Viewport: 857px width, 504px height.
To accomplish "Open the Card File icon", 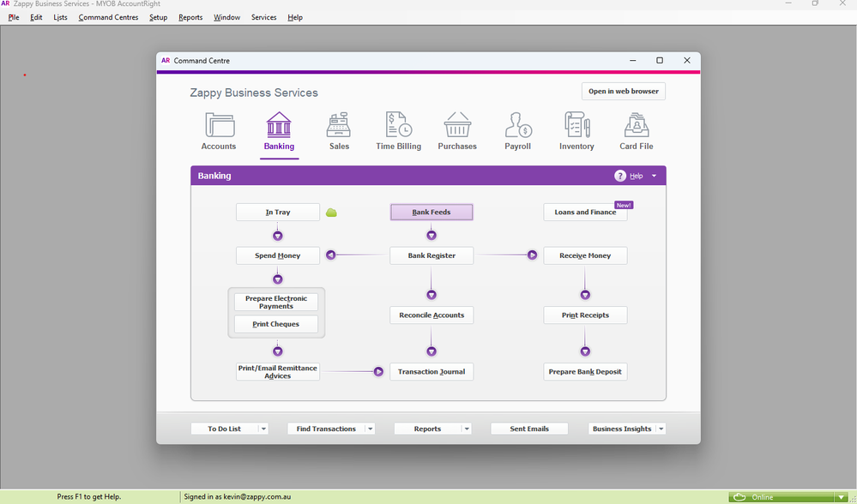I will point(637,126).
